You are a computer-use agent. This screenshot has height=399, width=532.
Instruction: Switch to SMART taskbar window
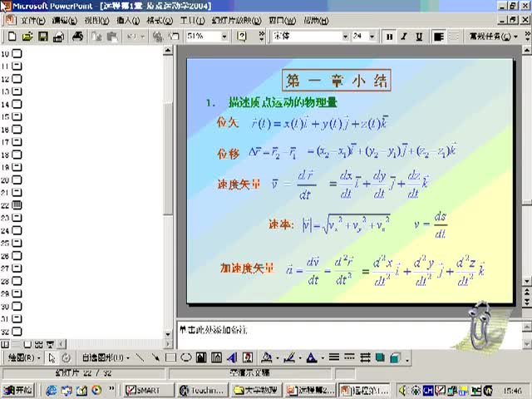[148, 390]
